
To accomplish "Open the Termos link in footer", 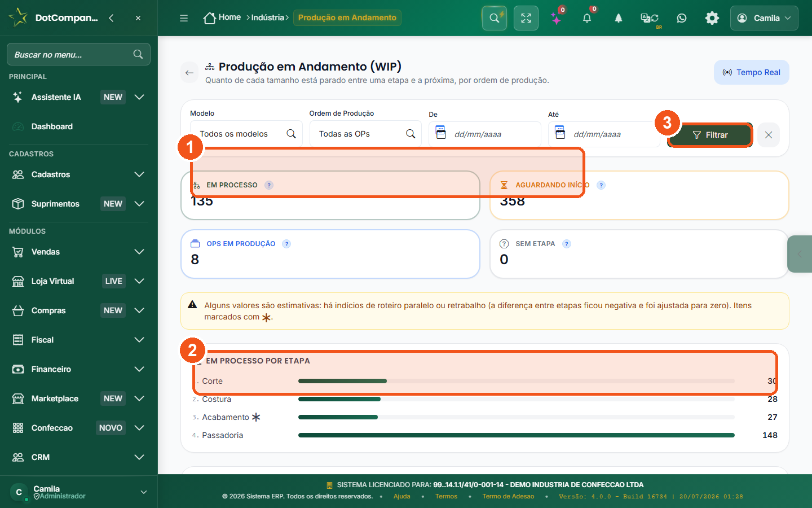I will (x=446, y=496).
